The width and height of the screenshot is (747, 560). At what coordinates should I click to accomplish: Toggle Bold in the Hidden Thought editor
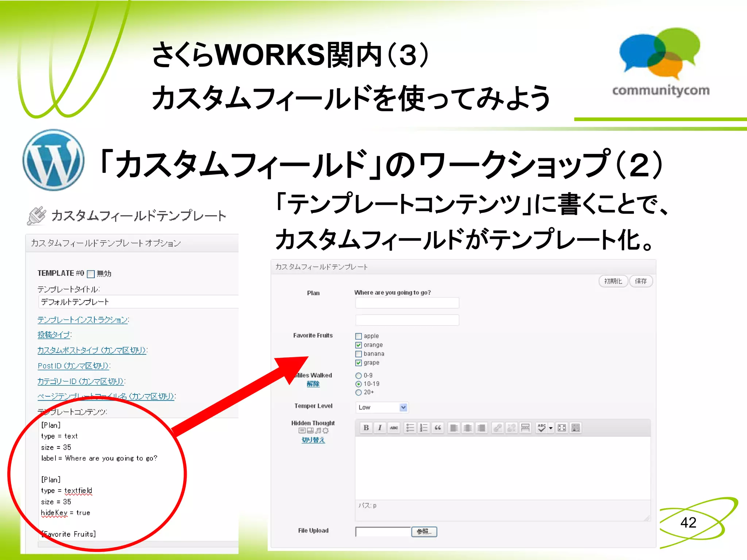(x=366, y=428)
